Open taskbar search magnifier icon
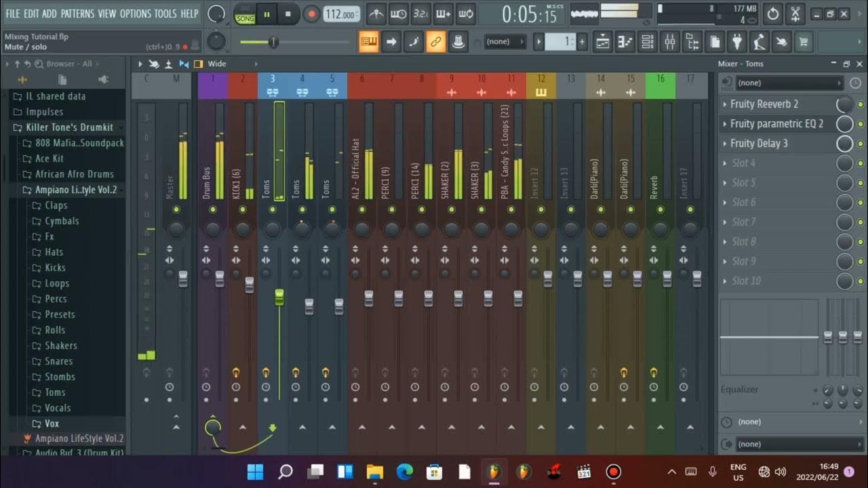 pyautogui.click(x=285, y=472)
